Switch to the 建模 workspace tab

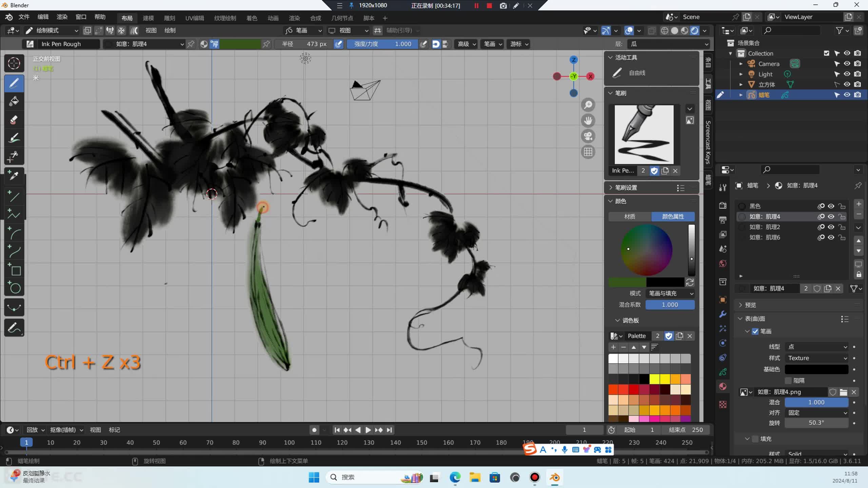[148, 18]
